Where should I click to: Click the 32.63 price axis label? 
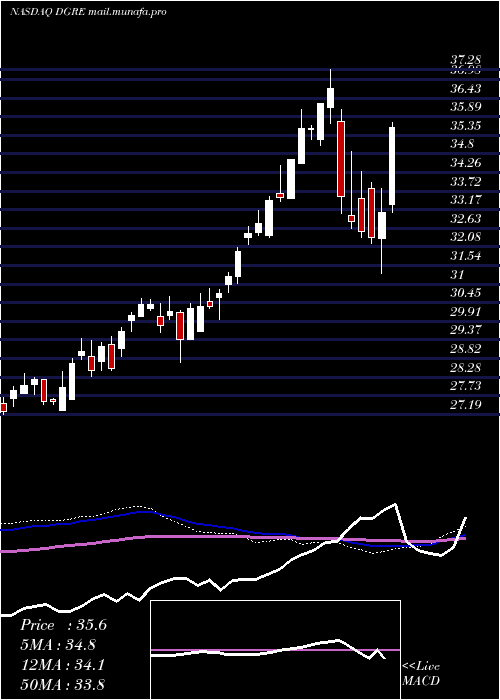pos(466,219)
